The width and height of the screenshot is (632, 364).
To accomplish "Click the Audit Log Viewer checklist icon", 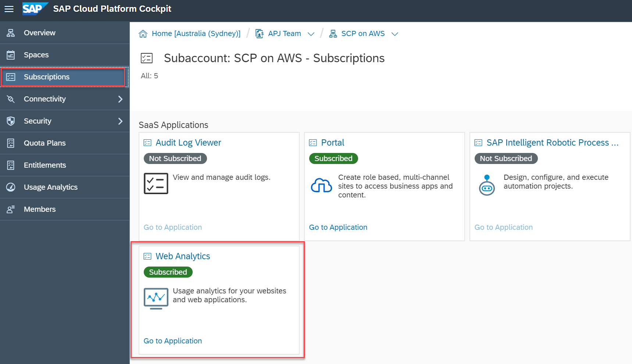I will (x=156, y=183).
